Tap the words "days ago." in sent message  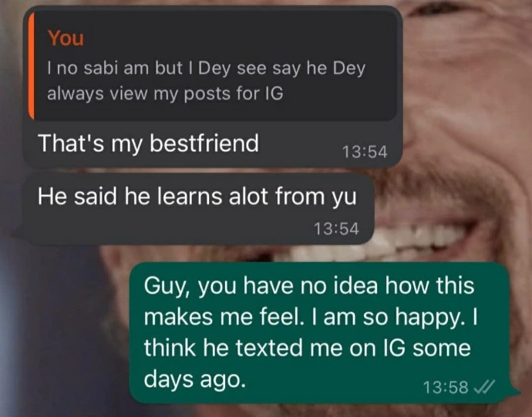pyautogui.click(x=195, y=378)
